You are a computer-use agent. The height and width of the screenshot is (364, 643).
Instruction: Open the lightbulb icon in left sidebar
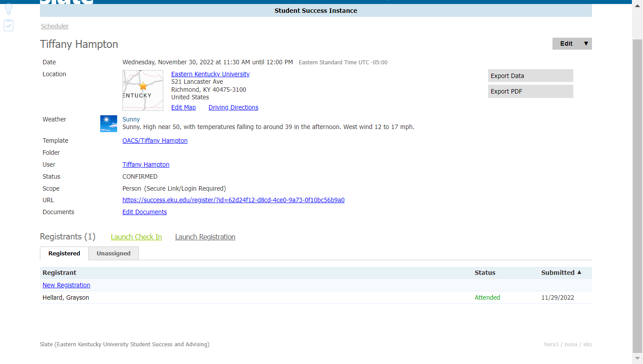click(x=8, y=8)
